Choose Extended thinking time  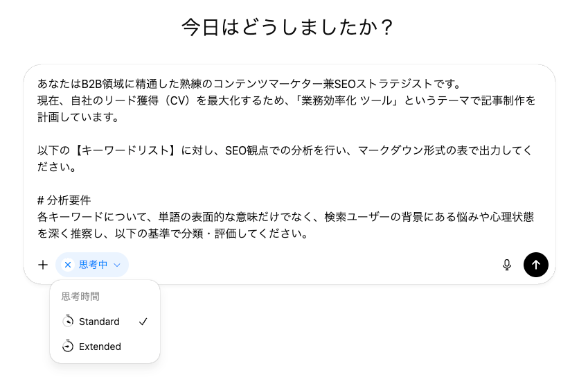[x=100, y=347]
